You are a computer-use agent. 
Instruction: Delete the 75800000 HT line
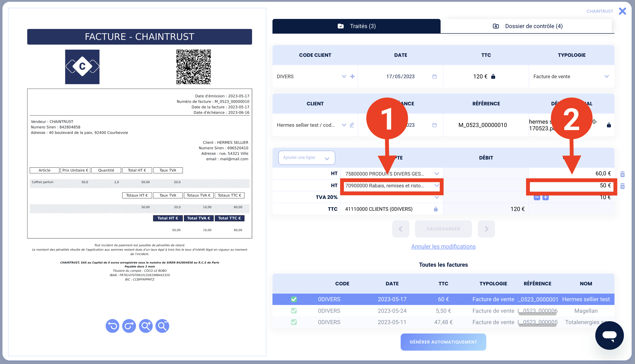click(623, 174)
